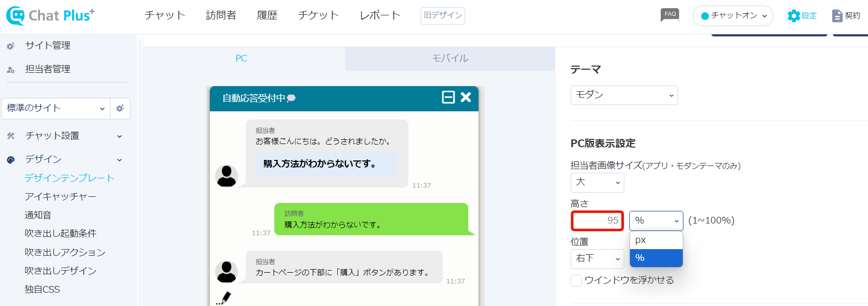This screenshot has height=306, width=868.
Task: Click the 担当者管理 people icon
Action: [x=11, y=70]
